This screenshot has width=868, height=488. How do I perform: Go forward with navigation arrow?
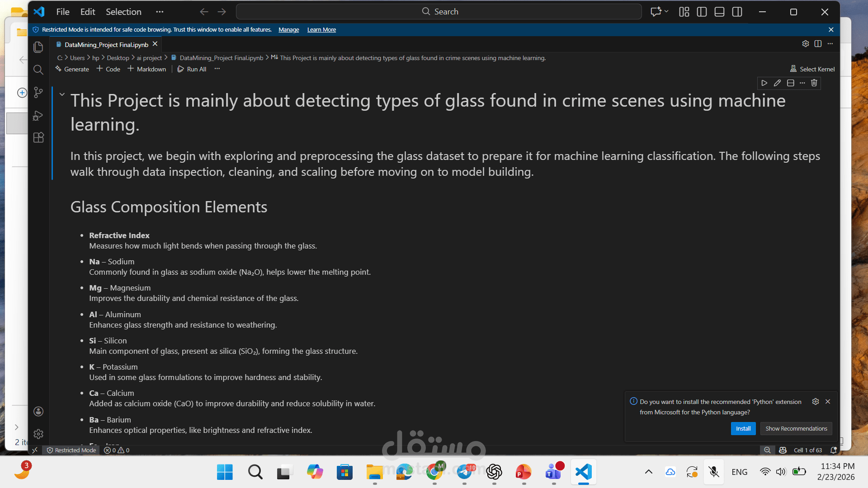click(x=222, y=12)
